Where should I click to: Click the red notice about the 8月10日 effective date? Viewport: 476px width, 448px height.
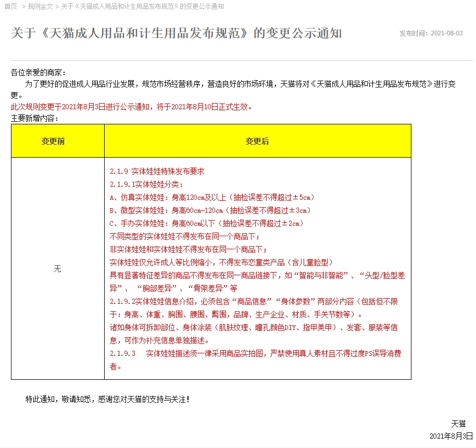click(x=132, y=107)
